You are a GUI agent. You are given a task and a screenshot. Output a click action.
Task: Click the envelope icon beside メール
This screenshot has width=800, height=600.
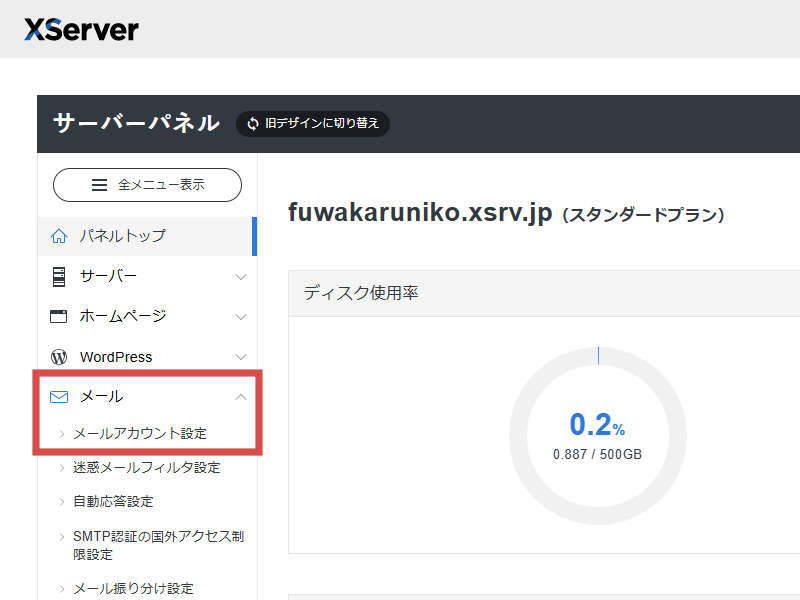tap(59, 396)
